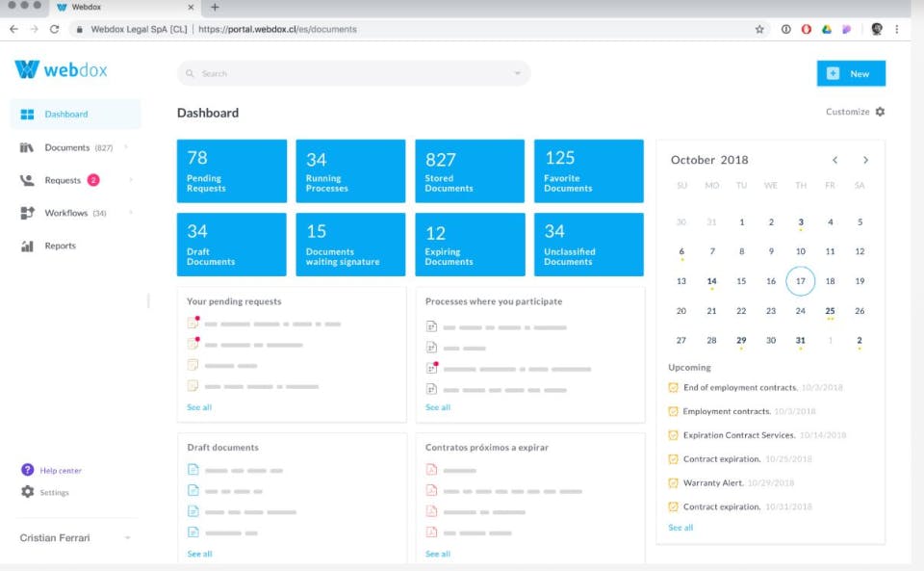Image resolution: width=924 pixels, height=571 pixels.
Task: Click inside the search input field
Action: [x=289, y=73]
